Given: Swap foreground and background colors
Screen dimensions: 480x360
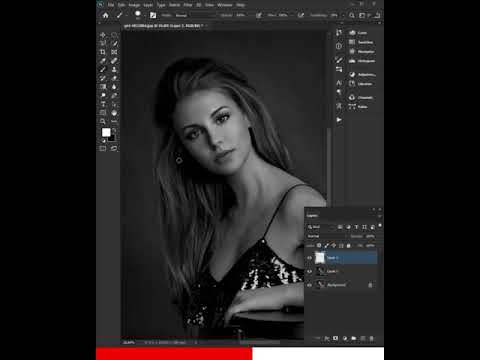Looking at the screenshot, I should coord(114,129).
